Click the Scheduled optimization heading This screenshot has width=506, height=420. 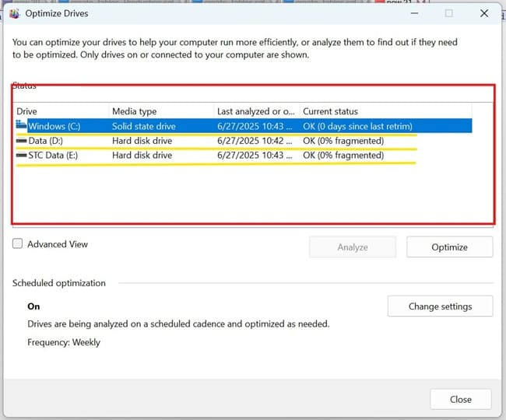(58, 283)
